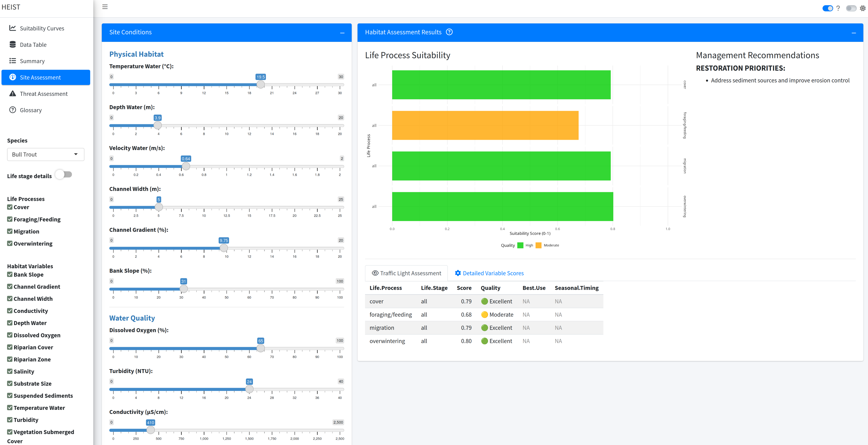Viewport: 868px width, 445px height.
Task: Click the Temperature Water slider handle
Action: tap(260, 85)
